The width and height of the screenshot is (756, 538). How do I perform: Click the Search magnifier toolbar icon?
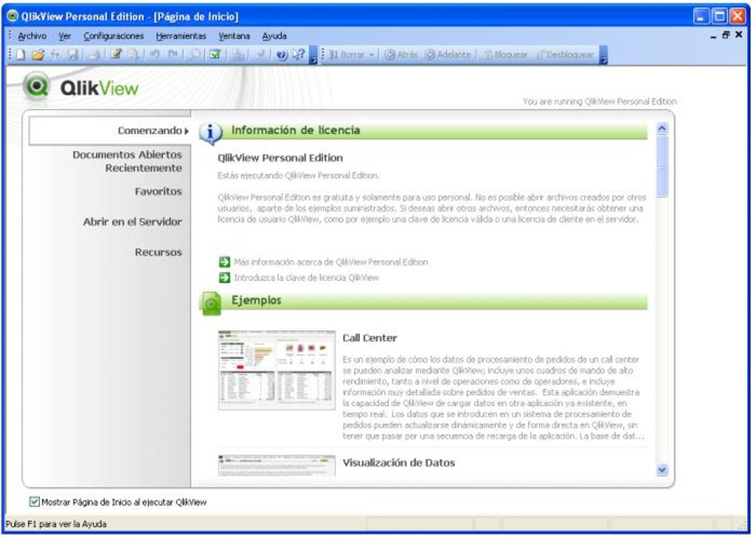[x=195, y=55]
